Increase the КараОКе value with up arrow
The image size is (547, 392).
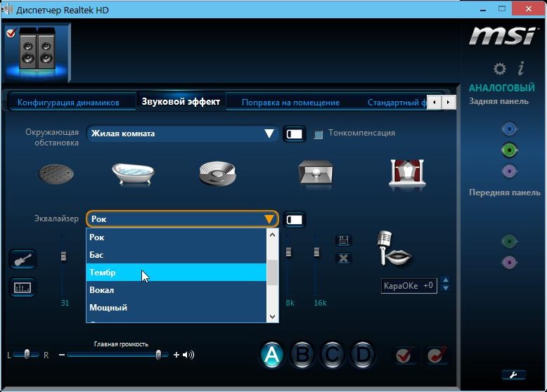pos(445,280)
